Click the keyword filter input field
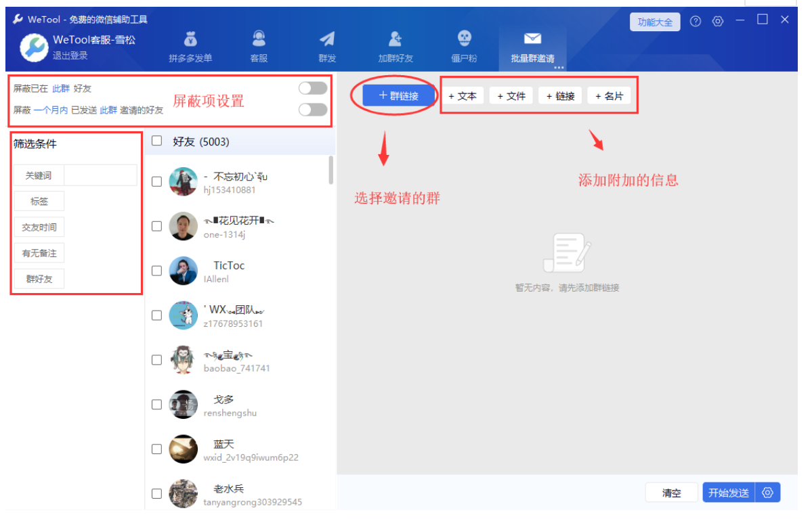Viewport: 812px width, 519px height. pyautogui.click(x=100, y=175)
